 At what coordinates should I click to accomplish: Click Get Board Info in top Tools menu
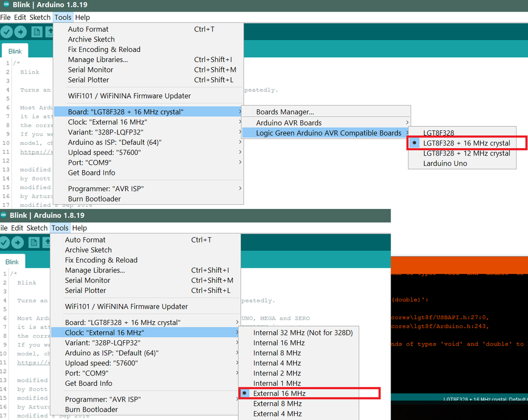[x=149, y=172]
